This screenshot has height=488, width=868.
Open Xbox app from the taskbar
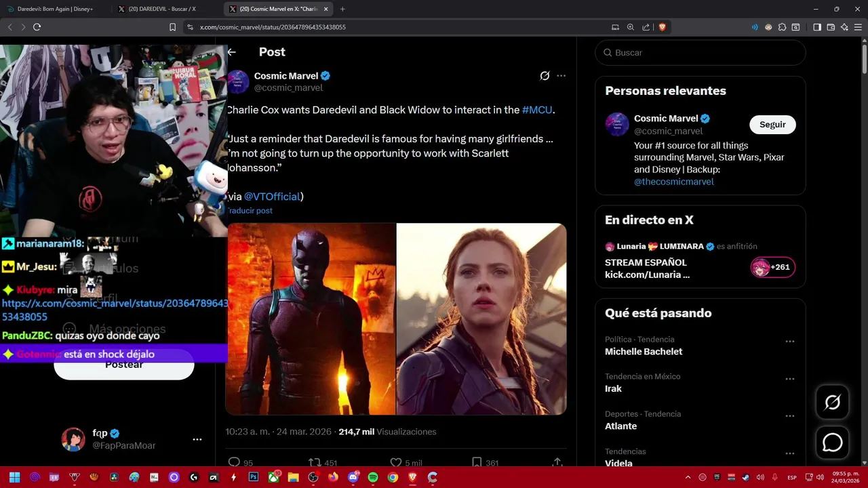(273, 477)
